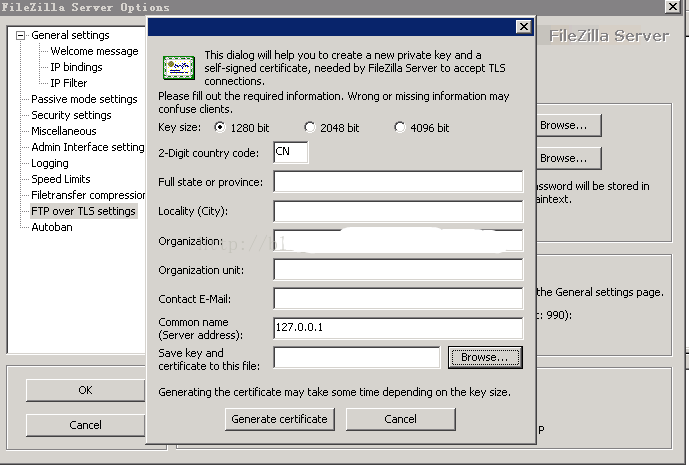Screen dimensions: 689x467
Task: Click the Full state or province field
Action: [398, 181]
